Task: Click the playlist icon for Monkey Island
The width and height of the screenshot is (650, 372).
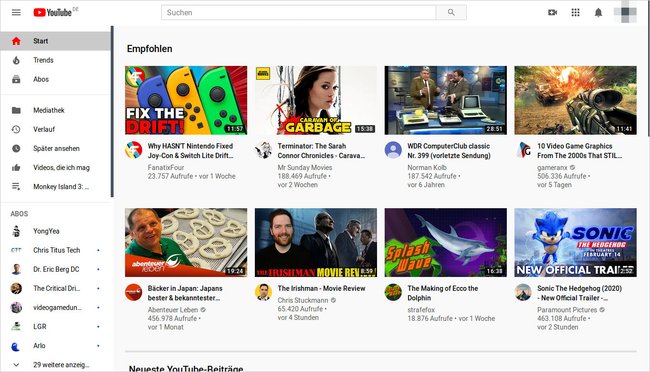Action: click(x=16, y=187)
